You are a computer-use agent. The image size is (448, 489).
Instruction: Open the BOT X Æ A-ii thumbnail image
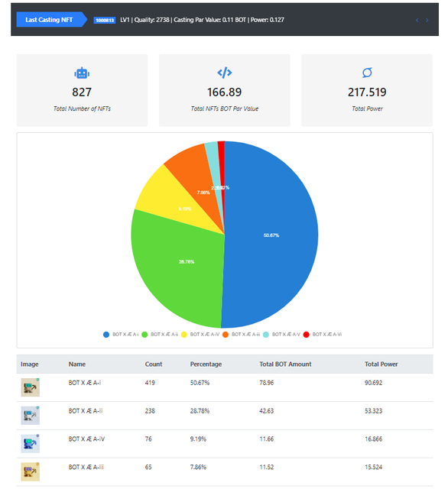[x=31, y=416]
